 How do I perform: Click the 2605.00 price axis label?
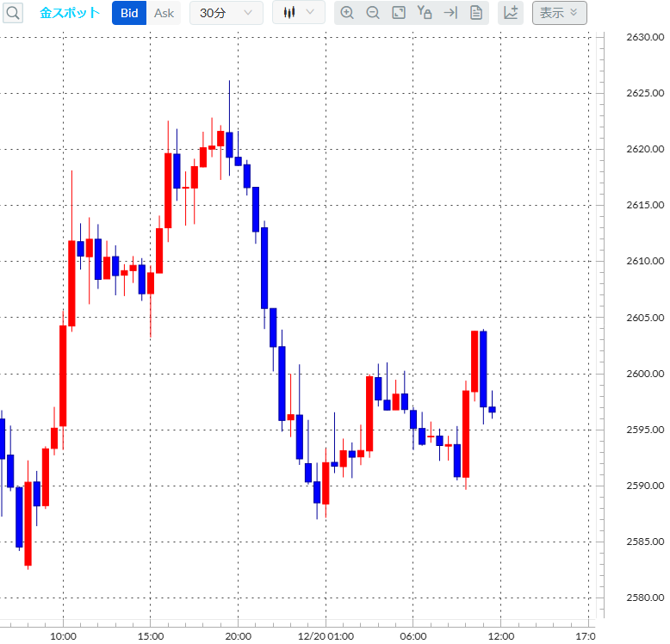pos(645,318)
